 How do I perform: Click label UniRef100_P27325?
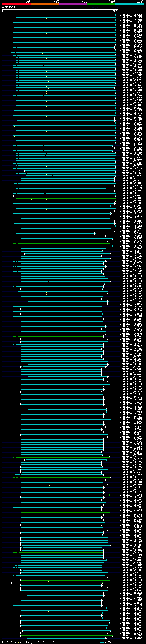coord(131,263)
